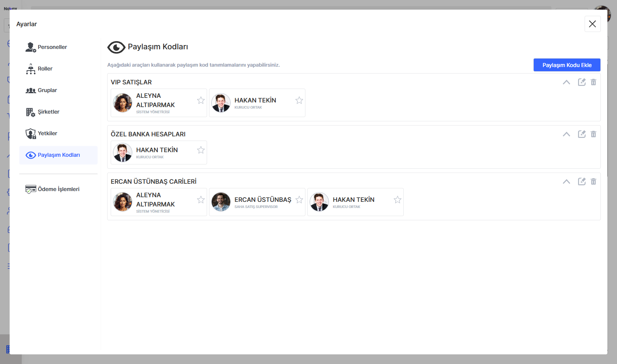Screen dimensions: 617x364
Task: Switch to the Roller settings section
Action: [x=45, y=69]
